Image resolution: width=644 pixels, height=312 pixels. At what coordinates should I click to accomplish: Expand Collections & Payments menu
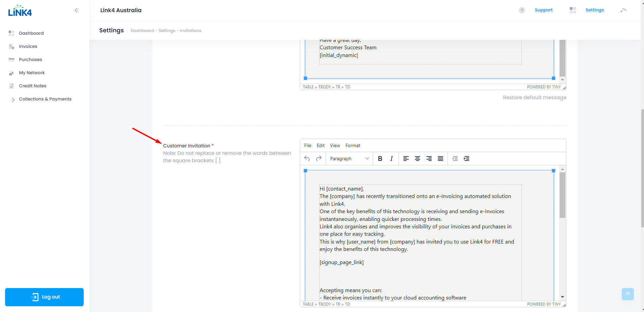click(45, 99)
